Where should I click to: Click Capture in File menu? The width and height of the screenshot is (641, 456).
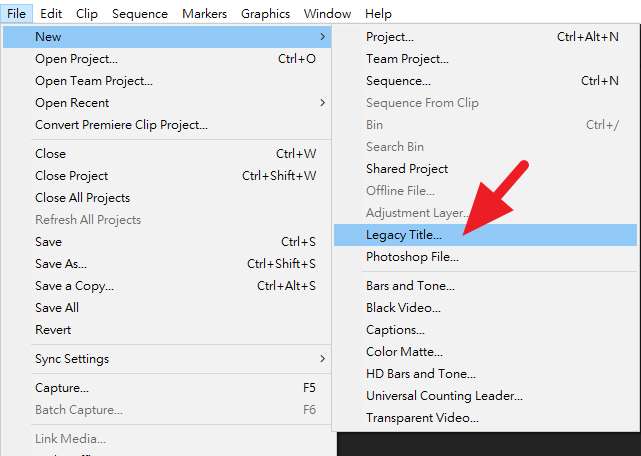tap(62, 388)
